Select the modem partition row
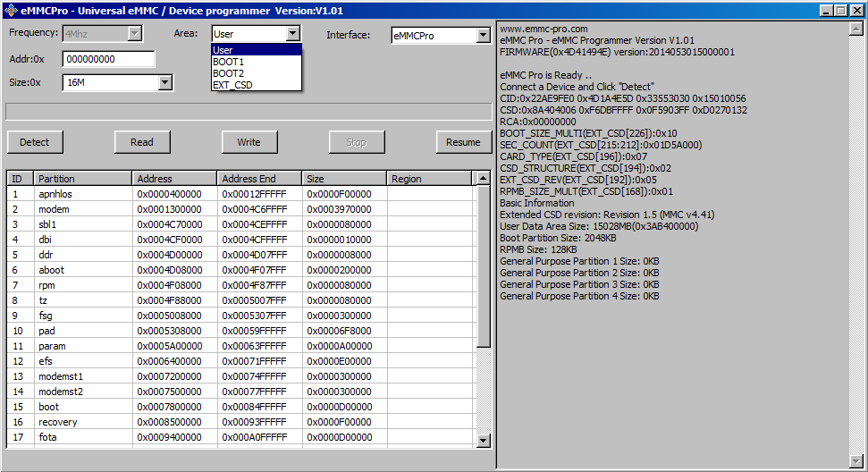 coord(240,209)
